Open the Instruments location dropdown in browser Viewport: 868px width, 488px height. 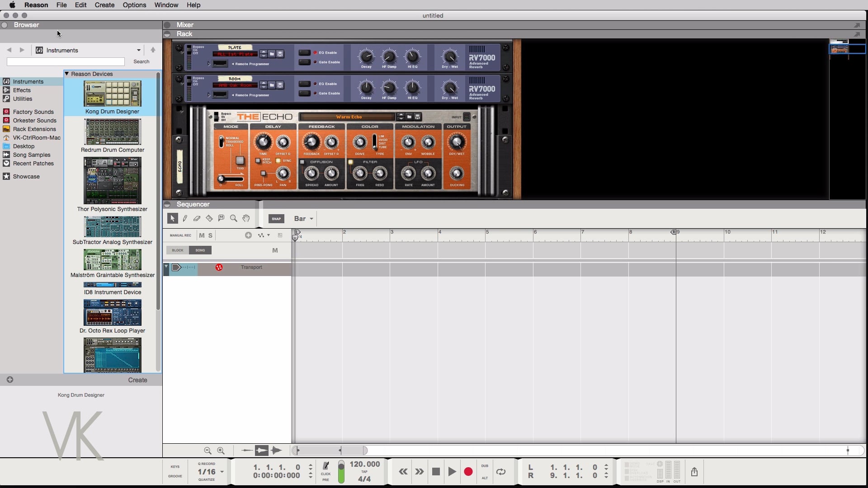(138, 50)
